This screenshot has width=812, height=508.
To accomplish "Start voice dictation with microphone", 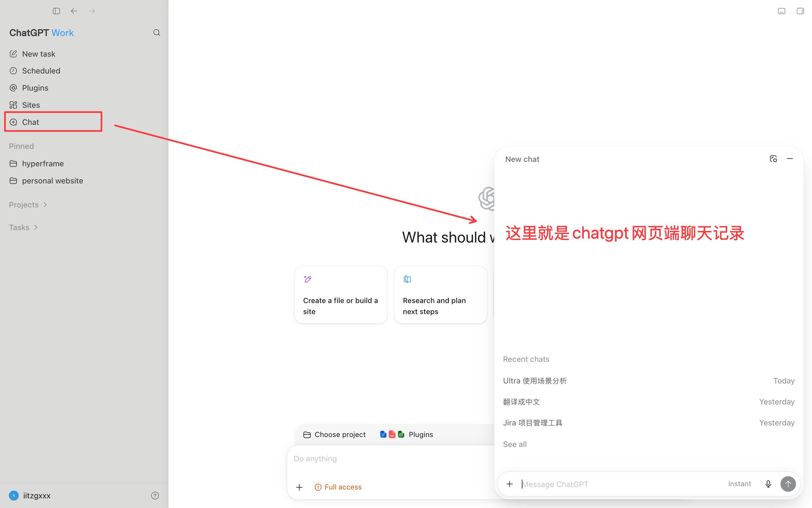I will point(768,484).
